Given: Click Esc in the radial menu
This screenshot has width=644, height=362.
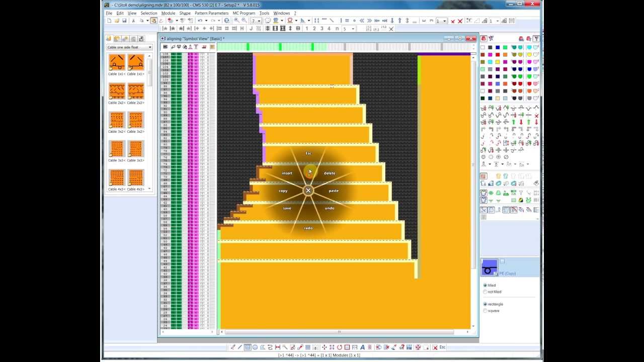Looking at the screenshot, I should click(308, 153).
